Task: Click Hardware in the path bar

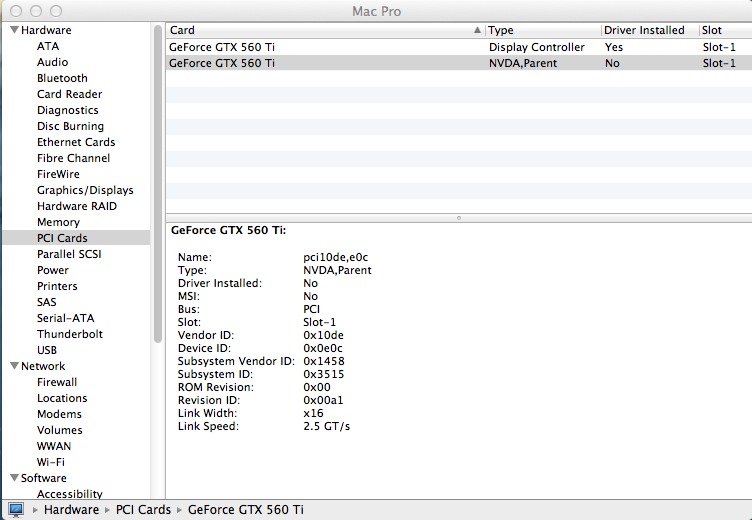Action: click(71, 509)
